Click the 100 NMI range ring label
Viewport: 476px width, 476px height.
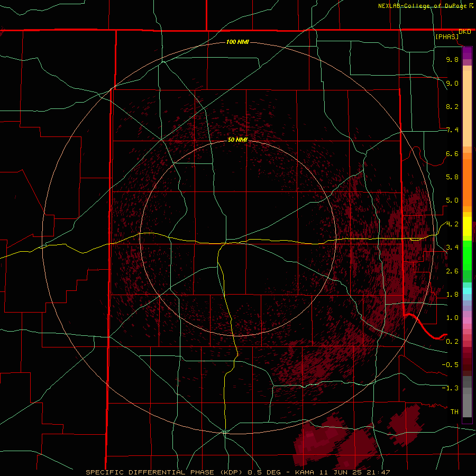click(237, 42)
